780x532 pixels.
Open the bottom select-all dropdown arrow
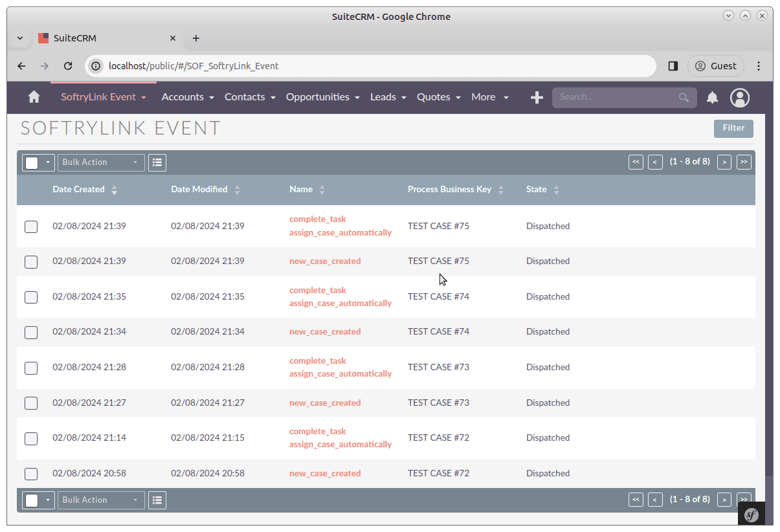point(48,500)
